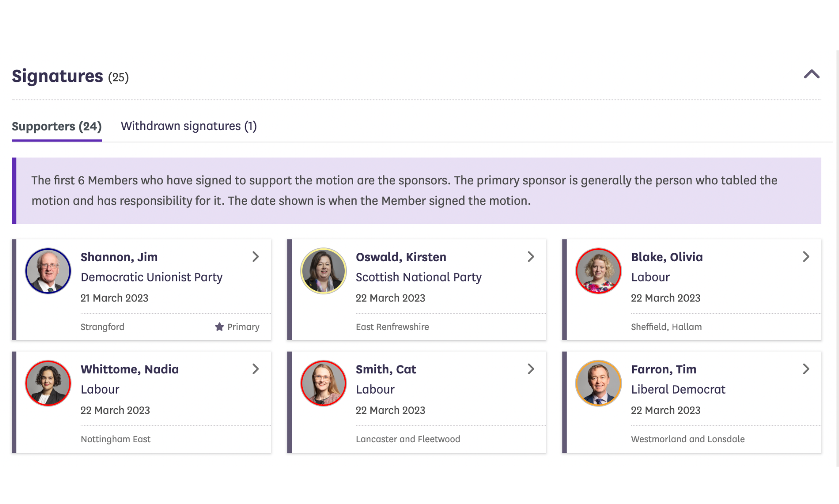The height and width of the screenshot is (504, 839).
Task: Click Tim Farron's portrait photo
Action: 598,383
